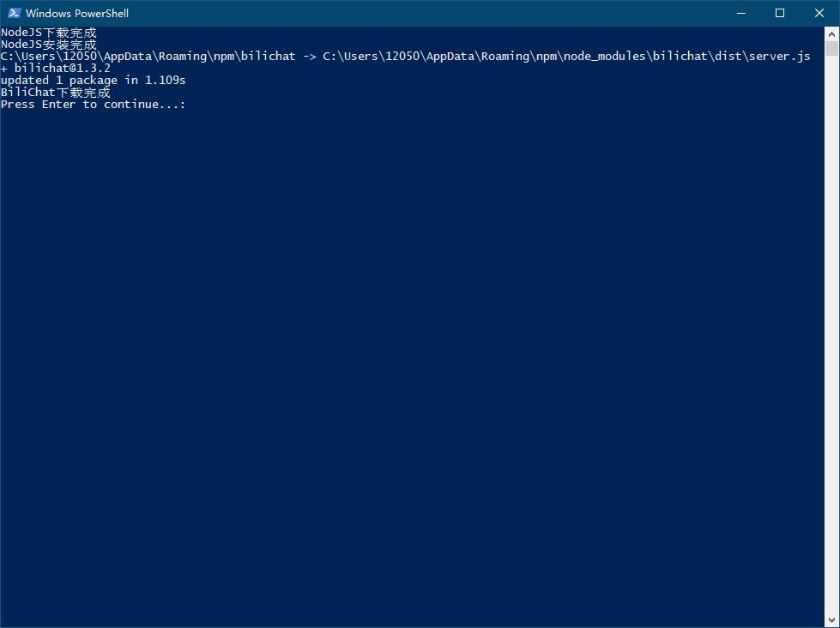Click the "Press Enter to continue...:" prompt
The width and height of the screenshot is (840, 628).
click(x=93, y=105)
